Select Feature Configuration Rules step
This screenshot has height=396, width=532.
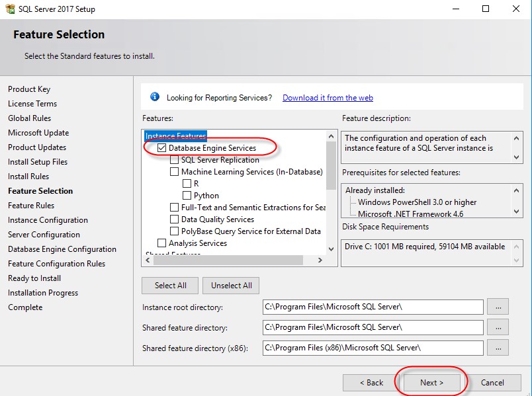[57, 264]
